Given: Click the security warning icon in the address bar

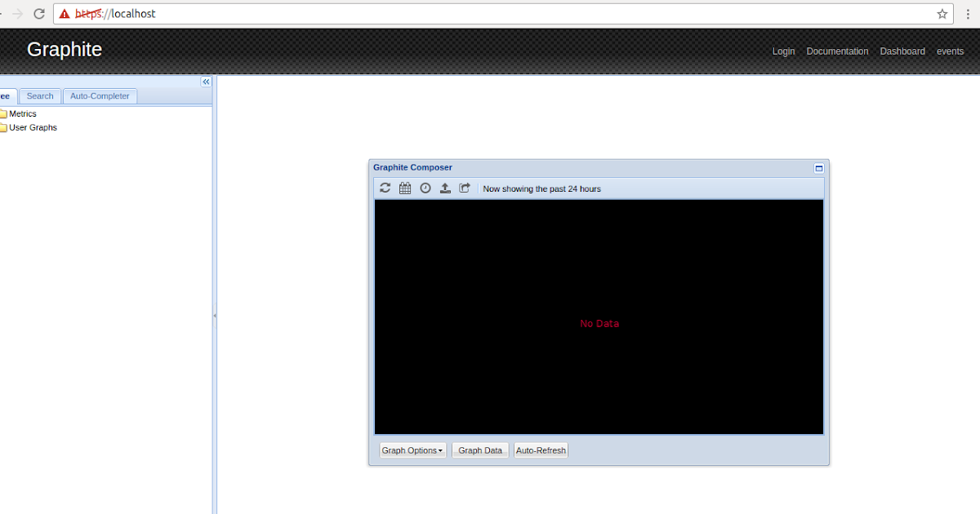Looking at the screenshot, I should [64, 14].
